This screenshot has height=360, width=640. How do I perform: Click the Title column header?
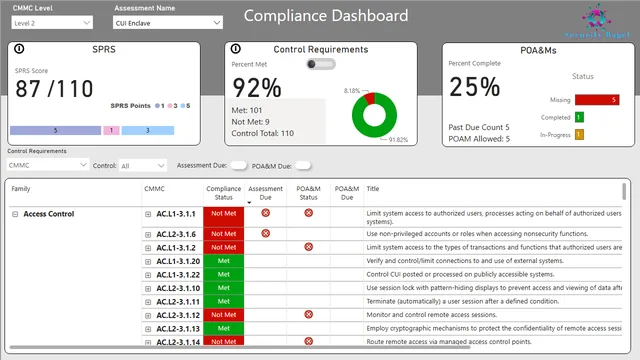click(x=373, y=189)
